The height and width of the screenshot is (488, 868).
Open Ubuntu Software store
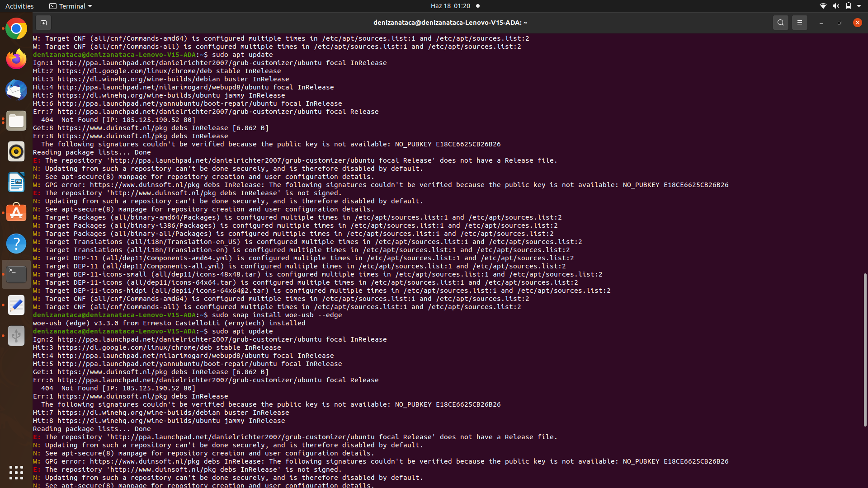tap(16, 213)
